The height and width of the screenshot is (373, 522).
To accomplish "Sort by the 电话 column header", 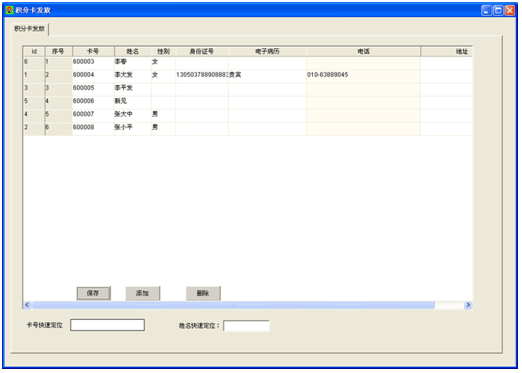I will [x=363, y=51].
